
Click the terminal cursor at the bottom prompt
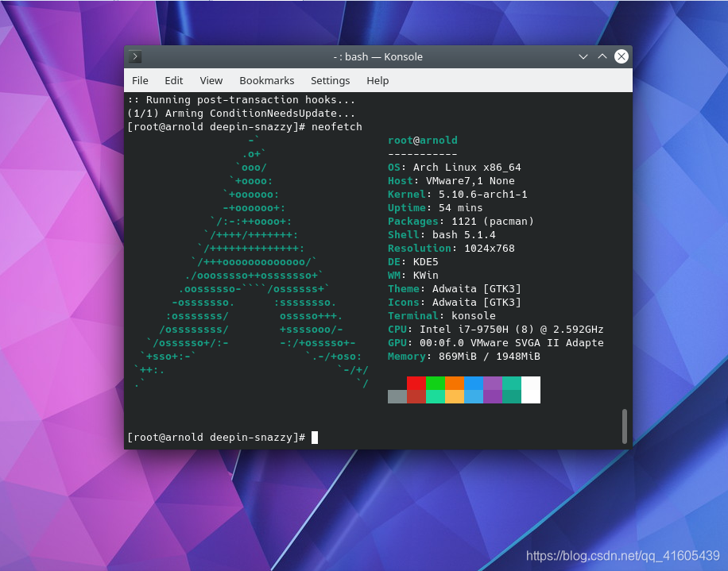[315, 438]
